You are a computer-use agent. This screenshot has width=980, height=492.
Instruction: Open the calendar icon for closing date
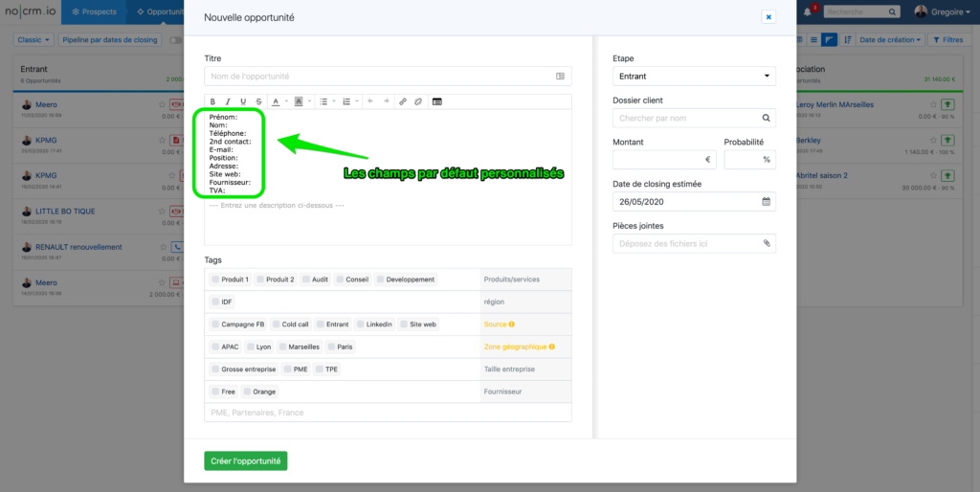coord(766,202)
